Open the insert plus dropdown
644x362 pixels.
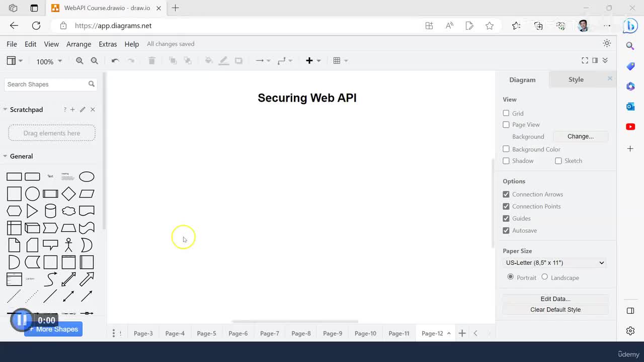pyautogui.click(x=313, y=61)
